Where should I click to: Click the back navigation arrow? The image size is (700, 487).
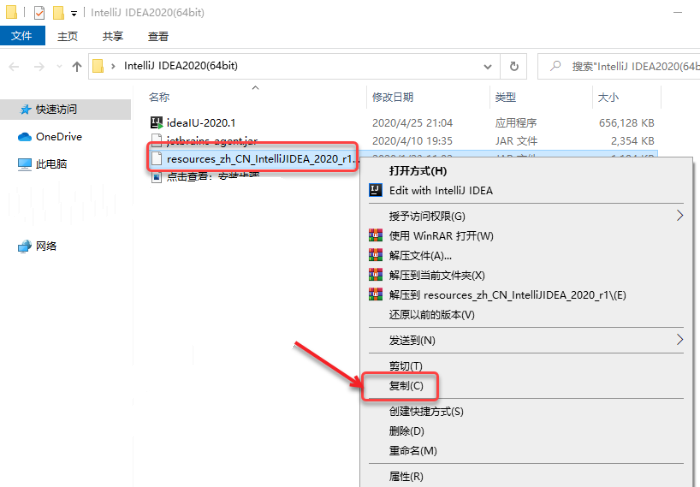click(14, 67)
